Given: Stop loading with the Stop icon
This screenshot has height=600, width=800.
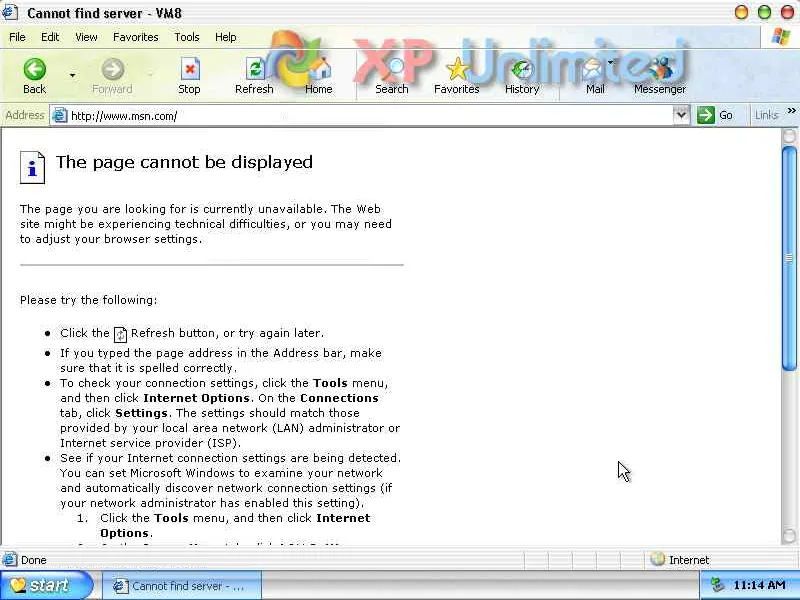Looking at the screenshot, I should 189,76.
